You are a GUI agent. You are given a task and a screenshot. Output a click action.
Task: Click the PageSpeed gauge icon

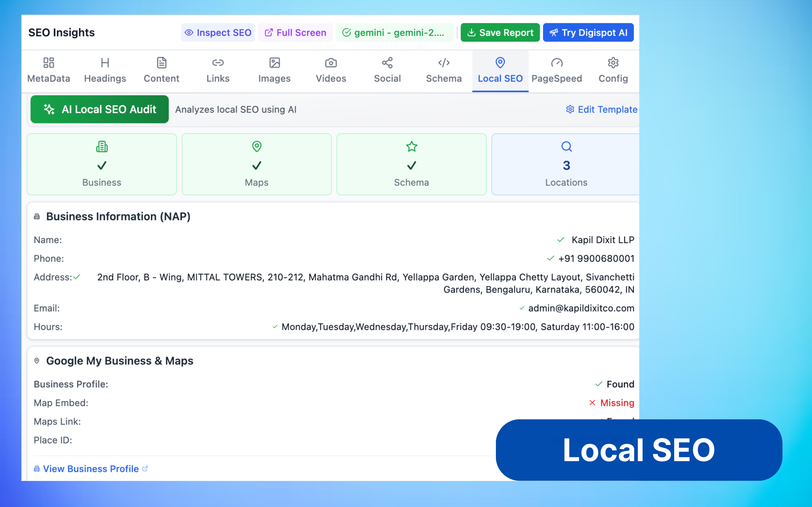click(x=557, y=62)
